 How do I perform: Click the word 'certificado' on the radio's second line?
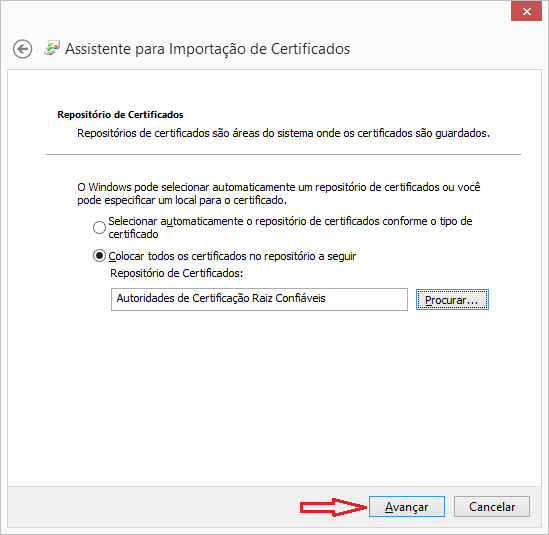[133, 234]
